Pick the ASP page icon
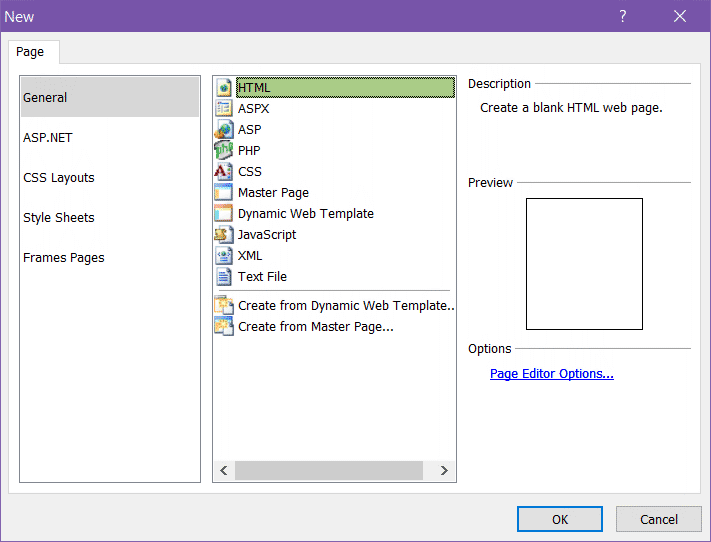The image size is (711, 542). pyautogui.click(x=224, y=130)
